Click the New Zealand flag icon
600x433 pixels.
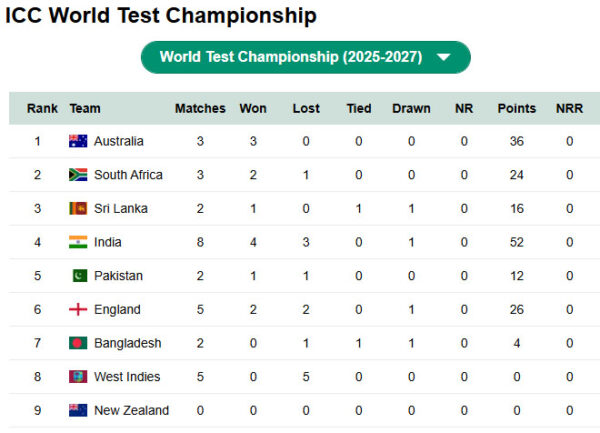click(x=78, y=411)
